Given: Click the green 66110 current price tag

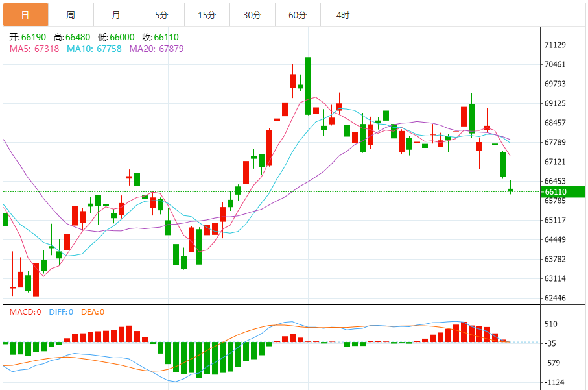Looking at the screenshot, I should pos(563,192).
